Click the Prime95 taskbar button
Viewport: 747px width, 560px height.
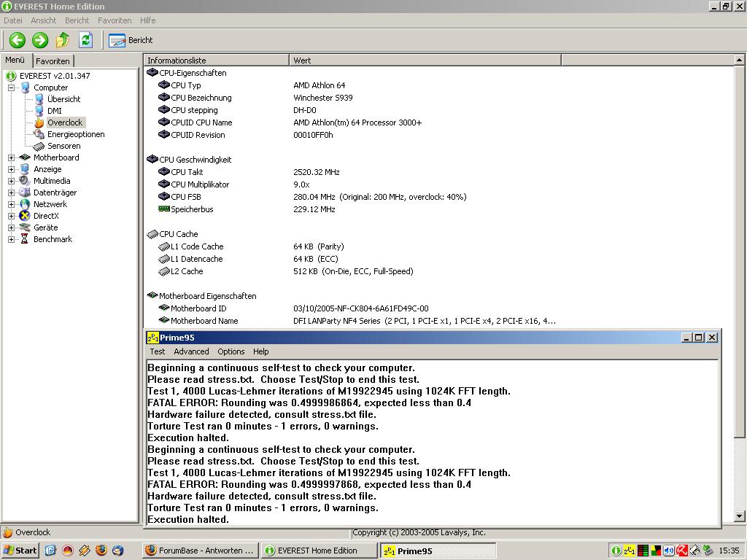pos(438,551)
